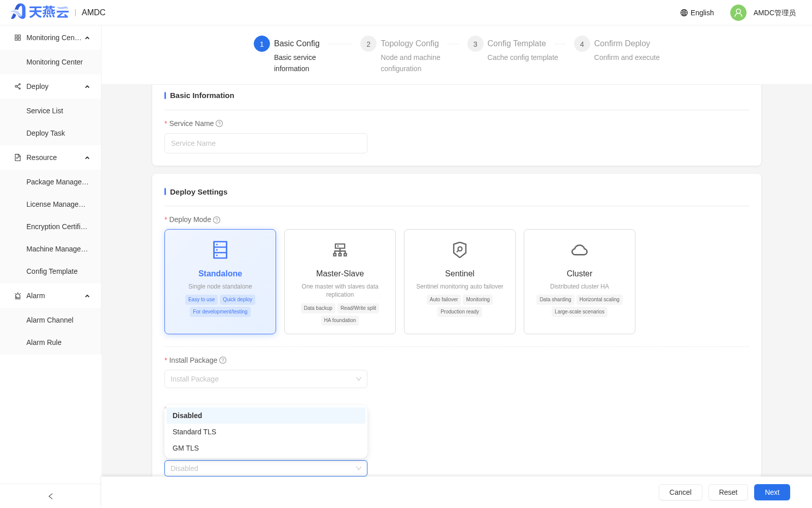This screenshot has height=508, width=812.
Task: Click the Tianyan Cloud logo
Action: [x=40, y=12]
